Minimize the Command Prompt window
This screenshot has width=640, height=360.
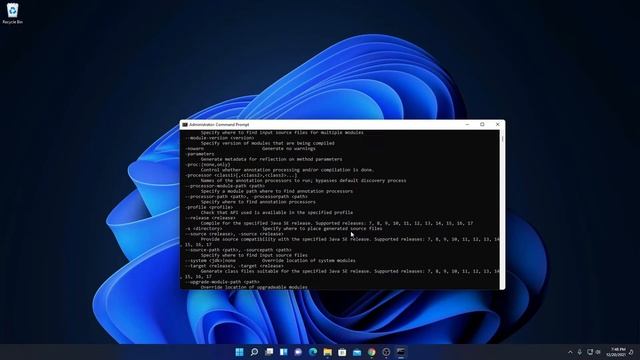(467, 124)
